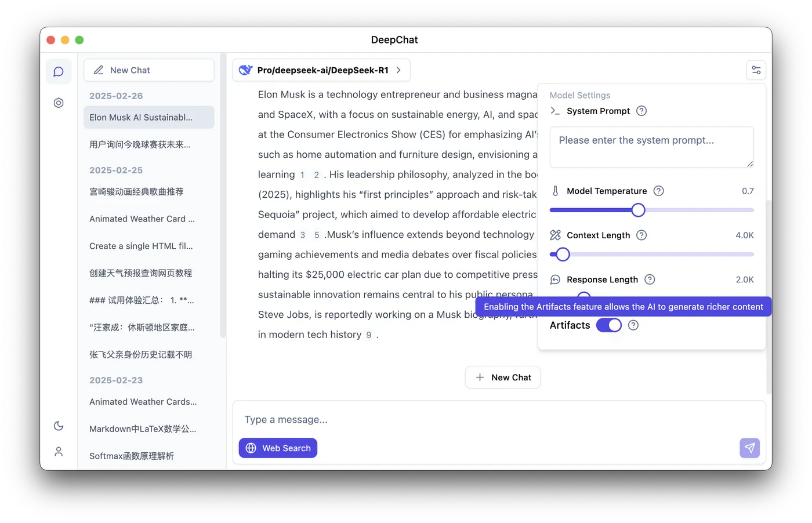812x523 pixels.
Task: Open the '### 试用体验汇总' conversation
Action: coord(149,300)
